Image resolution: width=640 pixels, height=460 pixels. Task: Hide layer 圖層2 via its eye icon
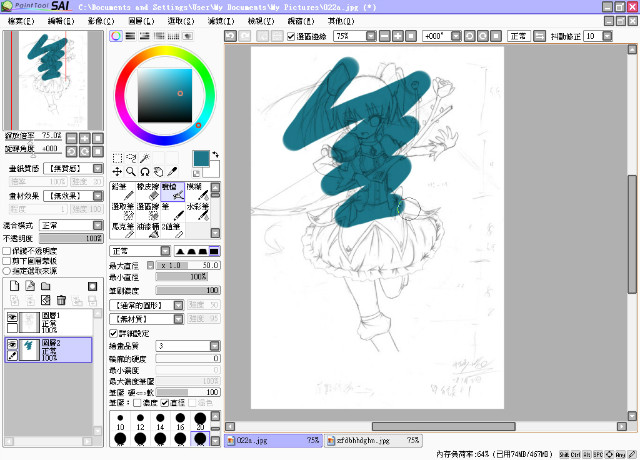tap(12, 344)
